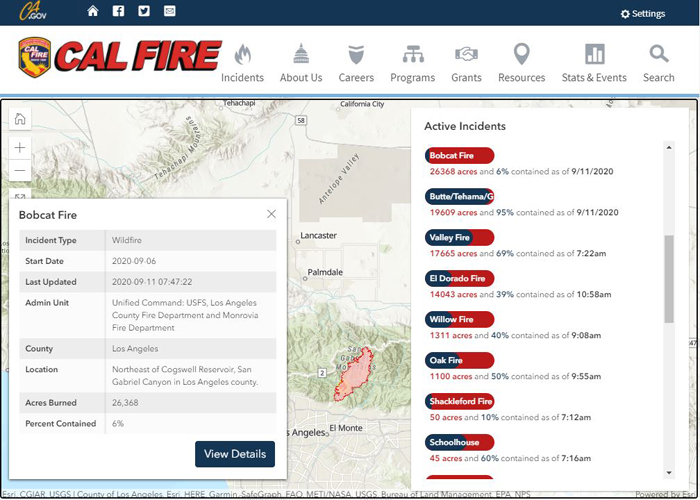Close the Bobcat Fire popup

pos(271,214)
